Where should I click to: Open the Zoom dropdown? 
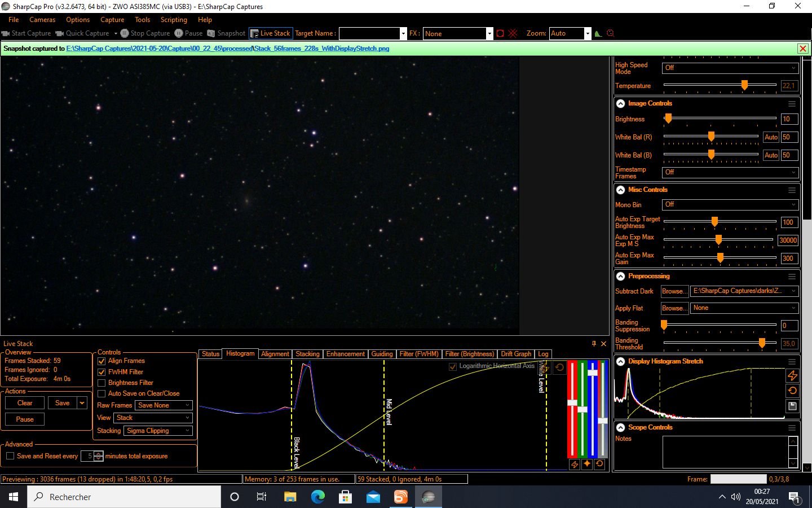(x=570, y=33)
